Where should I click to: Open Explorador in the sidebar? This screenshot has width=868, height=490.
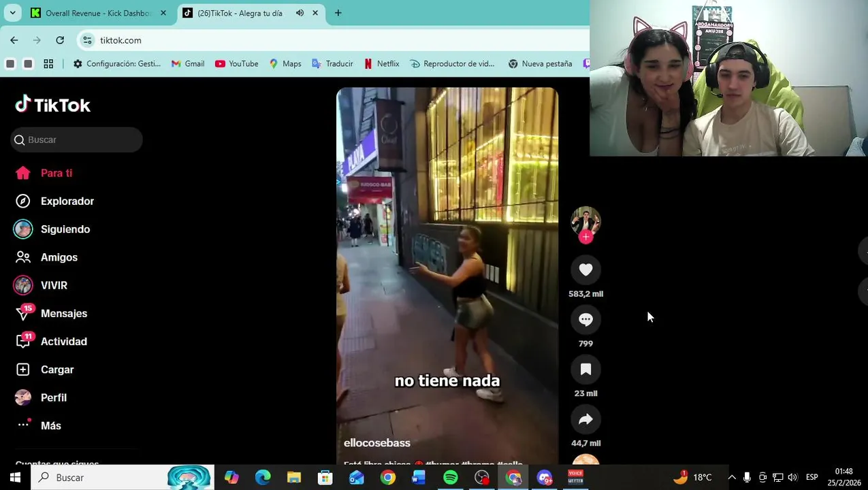pyautogui.click(x=54, y=201)
